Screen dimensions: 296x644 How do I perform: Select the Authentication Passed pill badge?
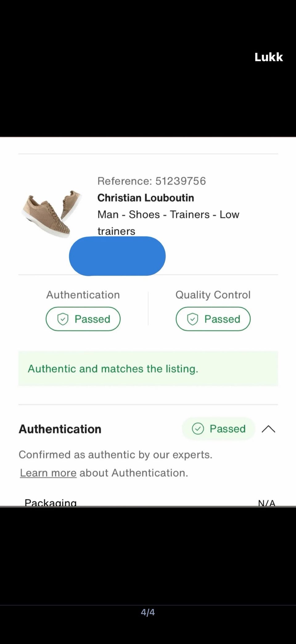click(x=83, y=319)
